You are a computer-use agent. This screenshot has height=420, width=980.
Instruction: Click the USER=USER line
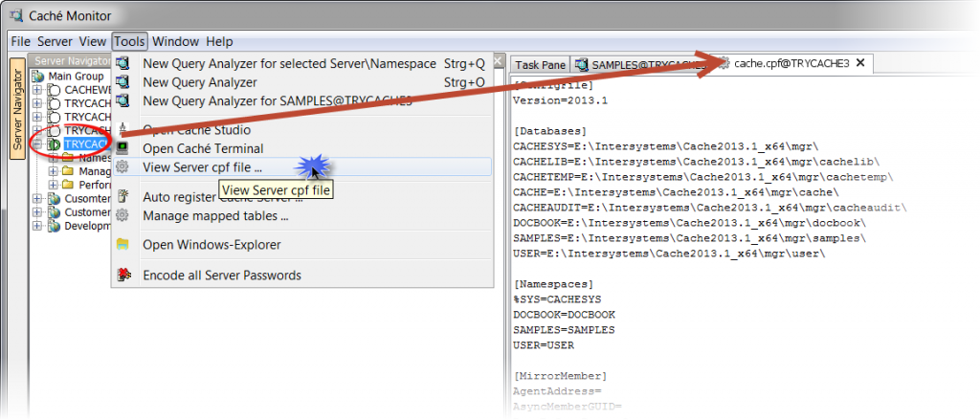click(544, 345)
